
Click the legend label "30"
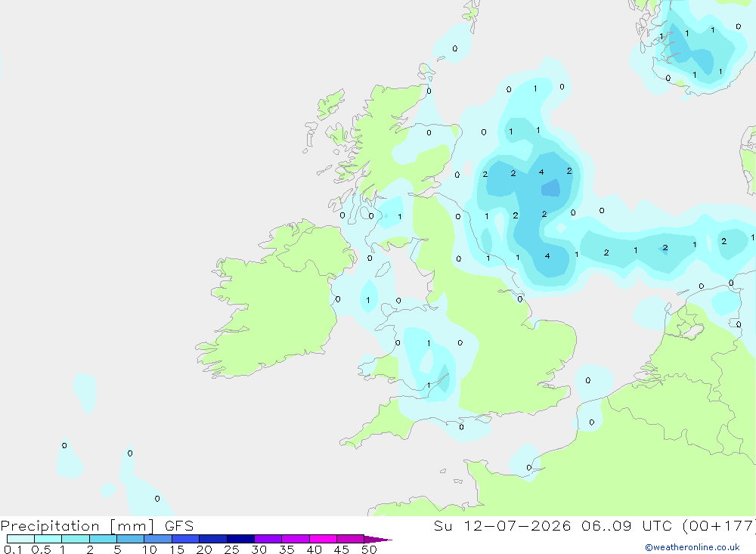pos(259,549)
